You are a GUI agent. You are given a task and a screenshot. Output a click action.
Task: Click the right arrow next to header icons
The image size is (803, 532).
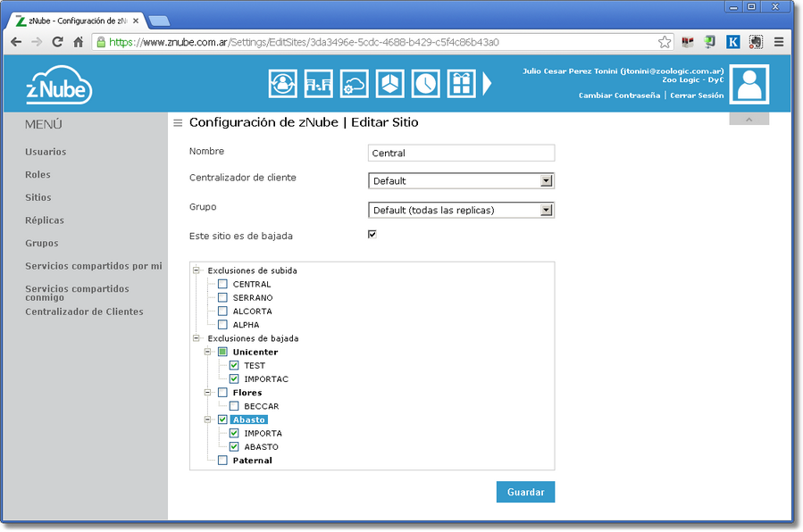[488, 84]
